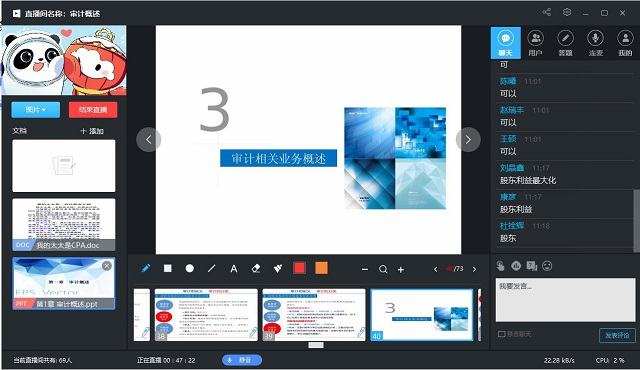Select slide 38 thumbnail

pos(206,315)
